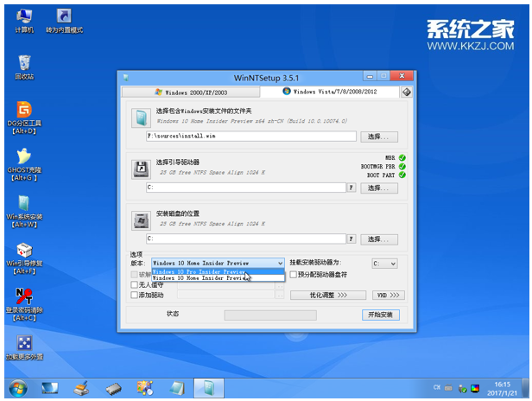Screen dimensions: 532x401
Task: Open 加载更多外置 desktop icon
Action: [x=24, y=347]
